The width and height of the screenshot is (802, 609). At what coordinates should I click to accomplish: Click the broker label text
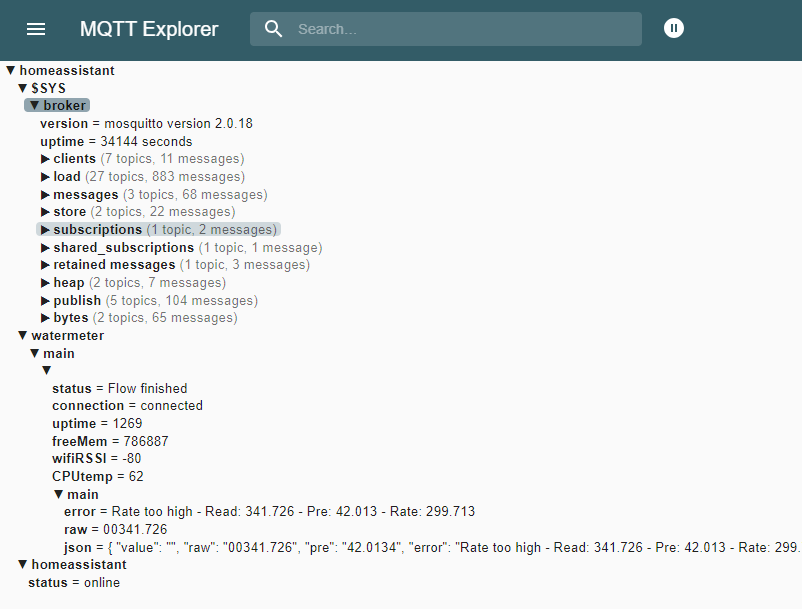pyautogui.click(x=64, y=105)
